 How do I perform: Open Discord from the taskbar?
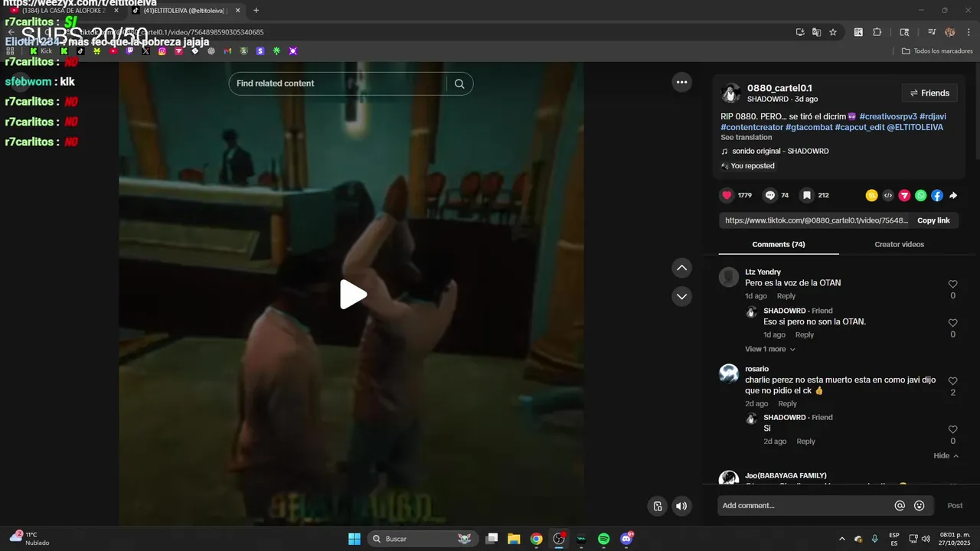(x=627, y=539)
